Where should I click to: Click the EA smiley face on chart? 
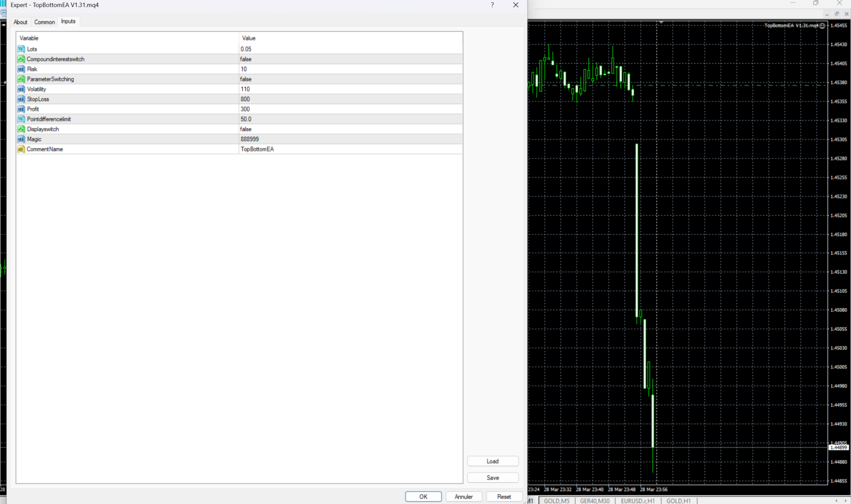pyautogui.click(x=822, y=26)
